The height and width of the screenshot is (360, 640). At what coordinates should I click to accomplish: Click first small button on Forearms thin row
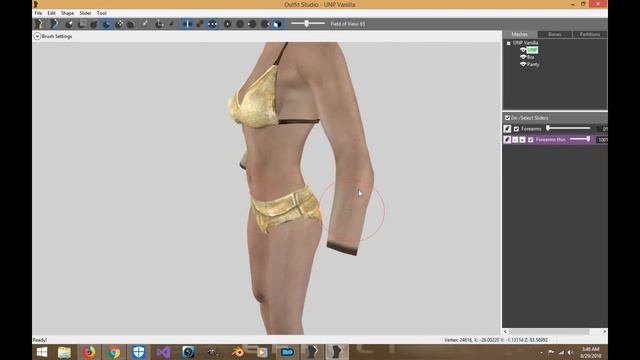pyautogui.click(x=515, y=140)
